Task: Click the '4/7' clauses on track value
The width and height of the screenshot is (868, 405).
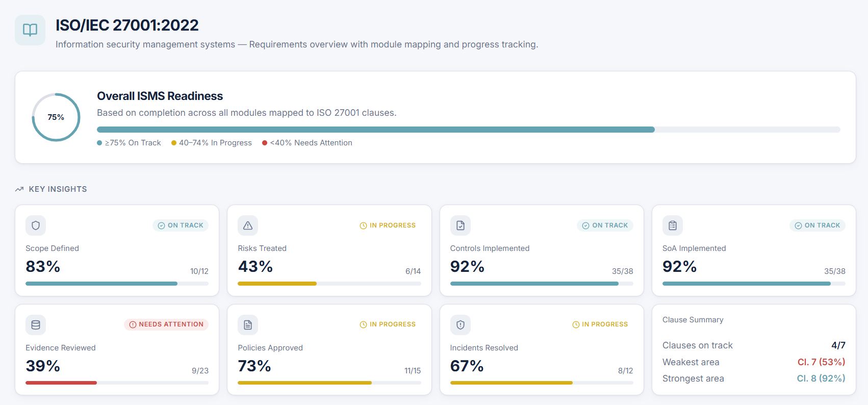Action: click(x=838, y=345)
